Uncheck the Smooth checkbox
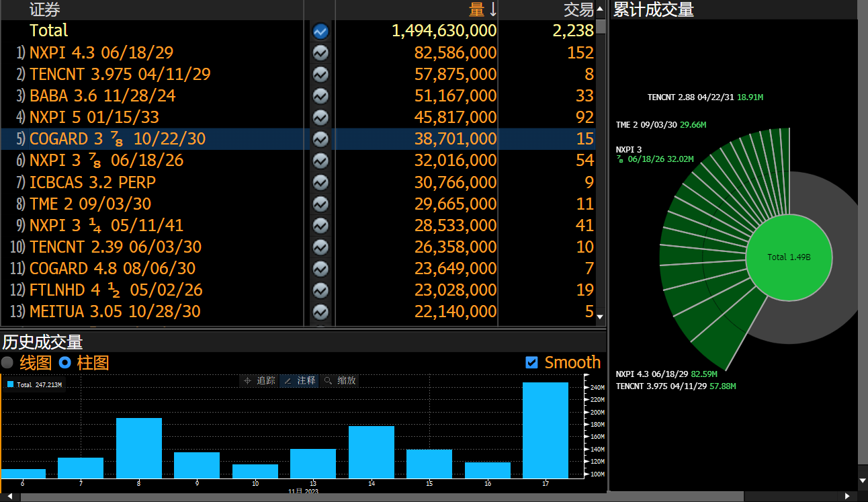 [531, 363]
